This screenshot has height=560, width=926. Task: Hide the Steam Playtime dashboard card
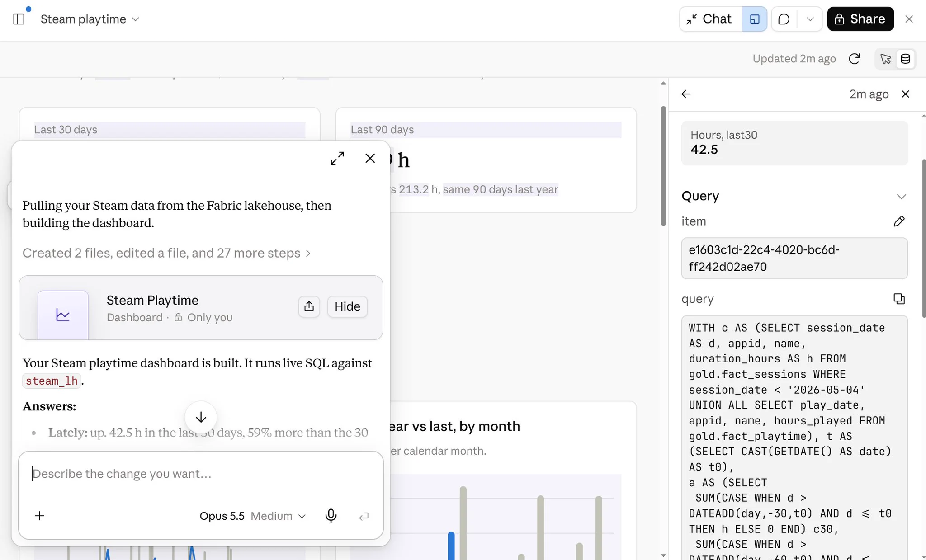click(x=347, y=306)
